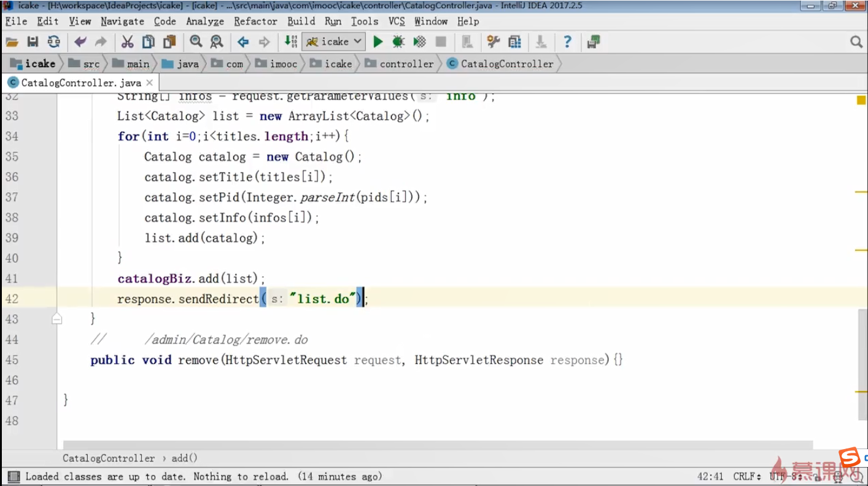Open the View menu

(80, 21)
